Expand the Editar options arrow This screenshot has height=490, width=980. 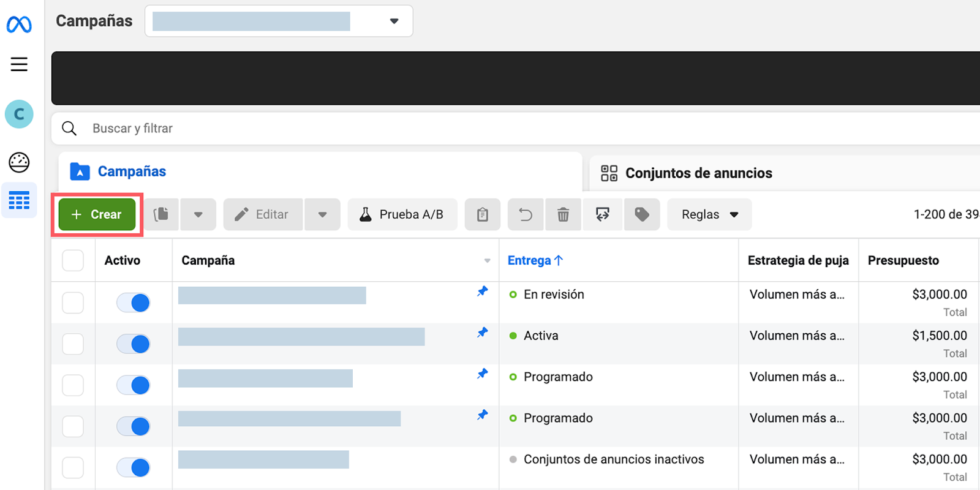pos(322,214)
